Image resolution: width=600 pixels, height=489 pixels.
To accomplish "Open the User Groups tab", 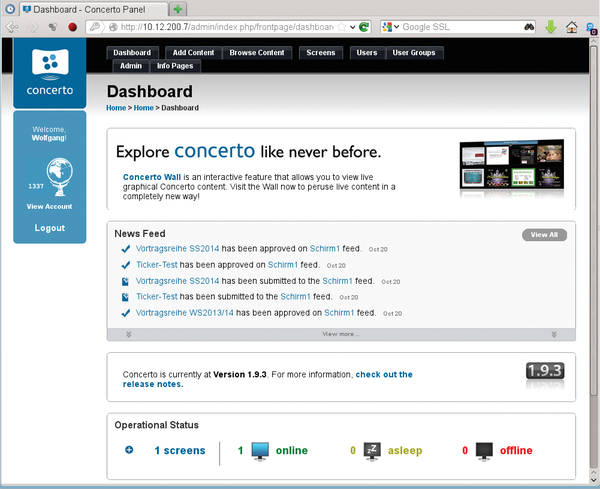I will pyautogui.click(x=413, y=53).
